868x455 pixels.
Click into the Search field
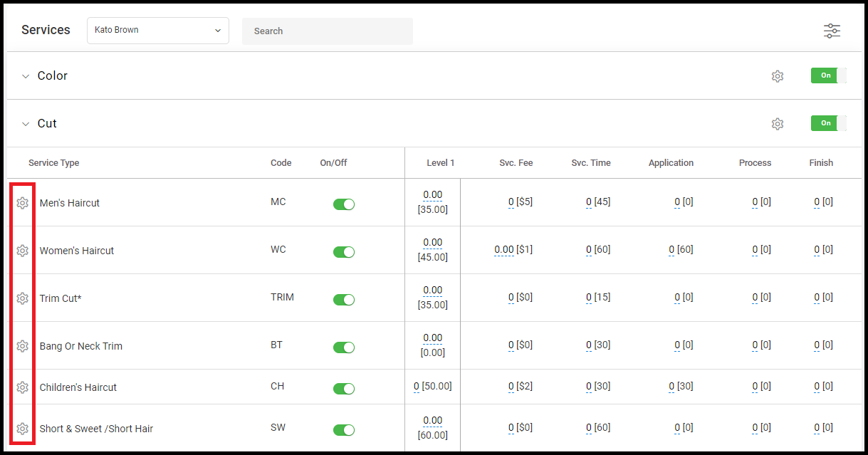click(328, 31)
